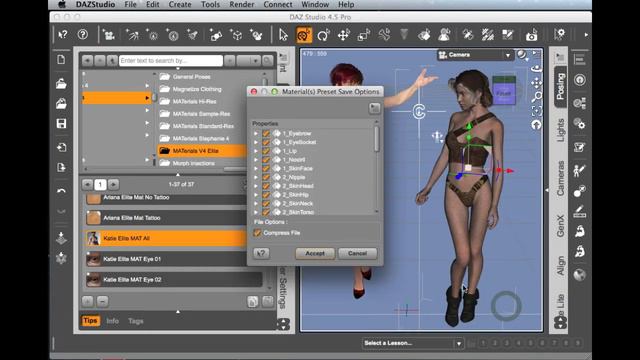Click the Save floppy disk icon
Screen dimensions: 640x360
[61, 124]
